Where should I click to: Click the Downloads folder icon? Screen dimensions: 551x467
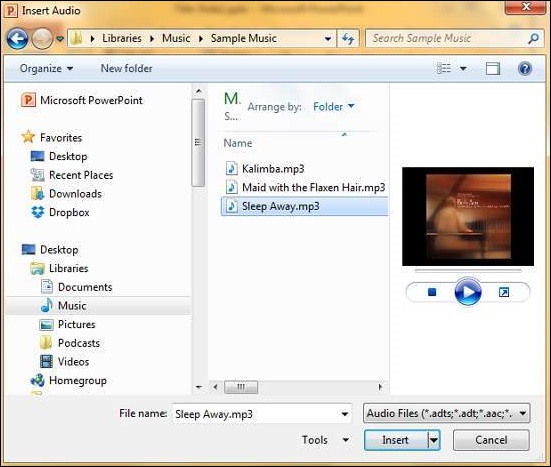38,194
